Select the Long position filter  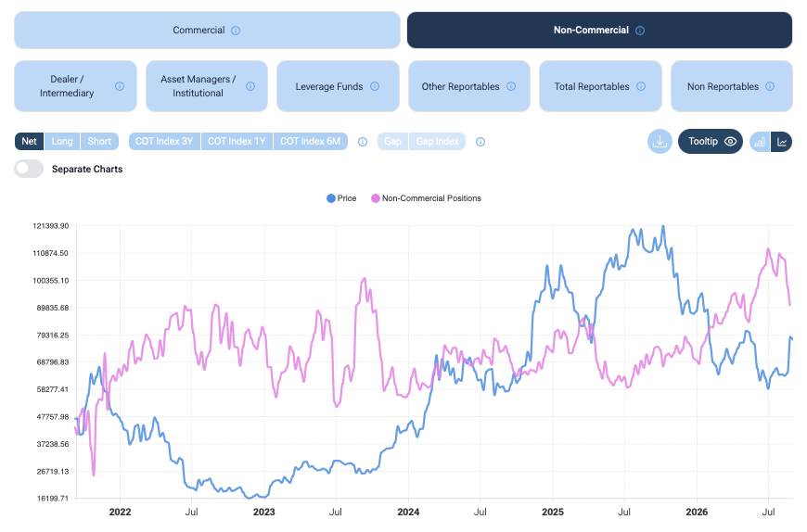point(62,142)
